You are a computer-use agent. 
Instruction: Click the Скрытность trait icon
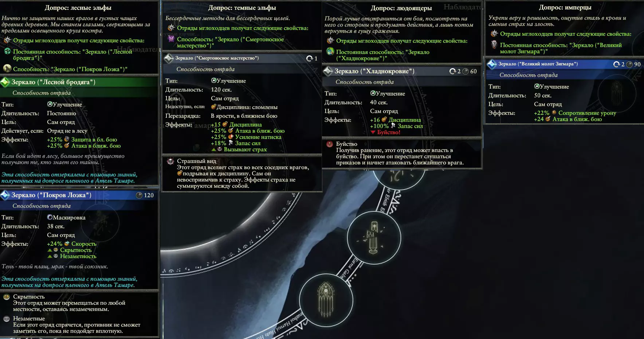tap(6, 297)
